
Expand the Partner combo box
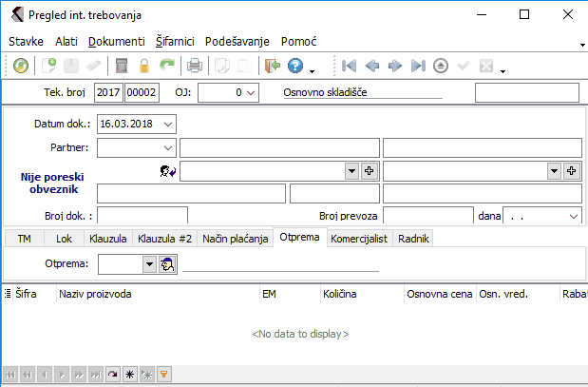(168, 147)
